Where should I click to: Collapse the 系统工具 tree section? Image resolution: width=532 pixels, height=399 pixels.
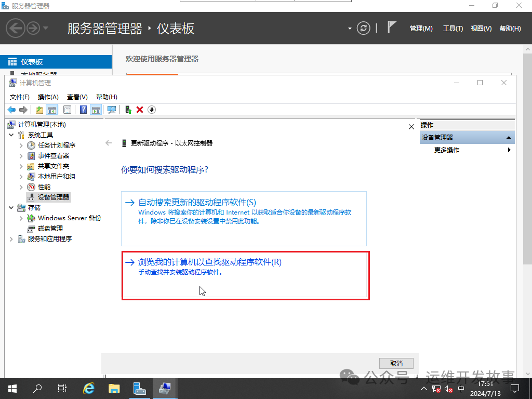pyautogui.click(x=11, y=135)
